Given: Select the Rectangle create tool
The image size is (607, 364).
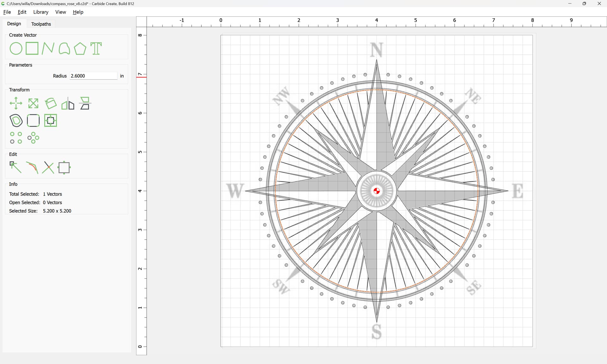Looking at the screenshot, I should [x=32, y=49].
